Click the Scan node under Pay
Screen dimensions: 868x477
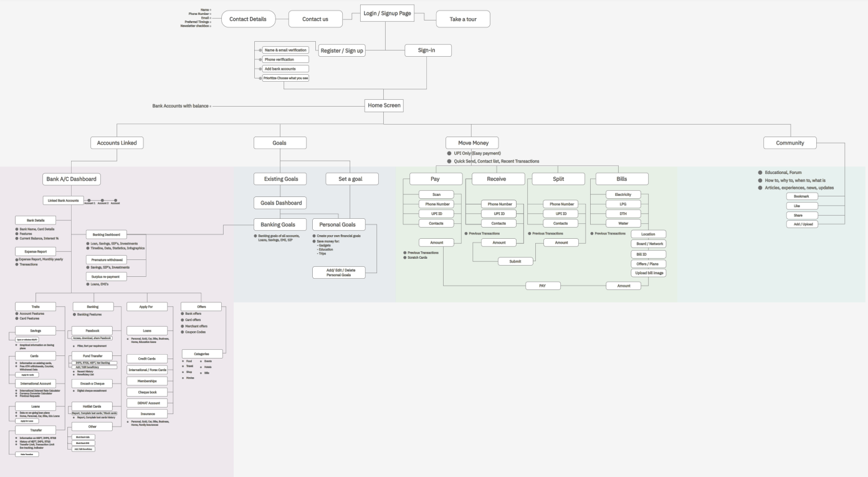[437, 194]
